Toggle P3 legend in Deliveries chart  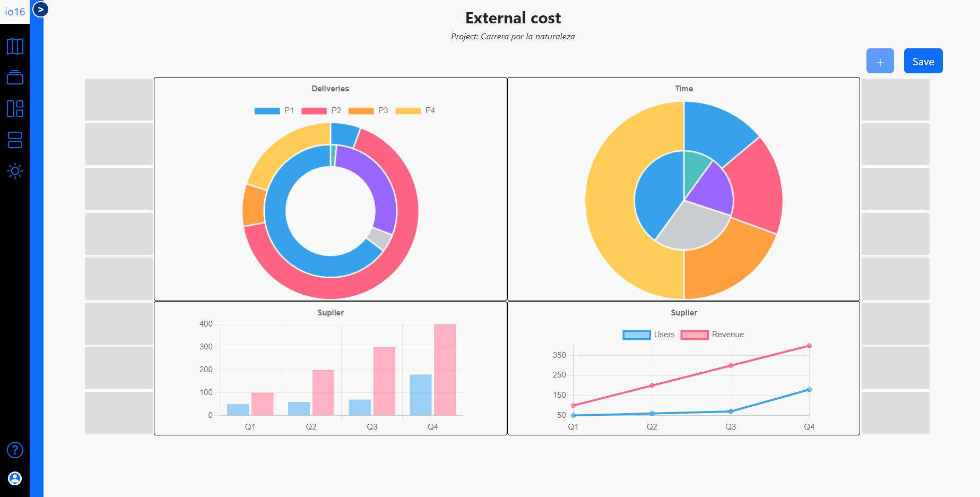point(368,110)
